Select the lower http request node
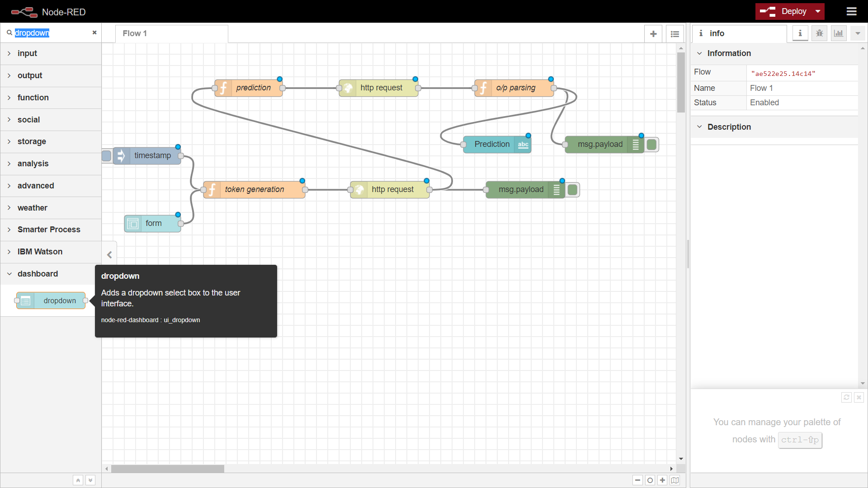868x488 pixels. tap(390, 189)
